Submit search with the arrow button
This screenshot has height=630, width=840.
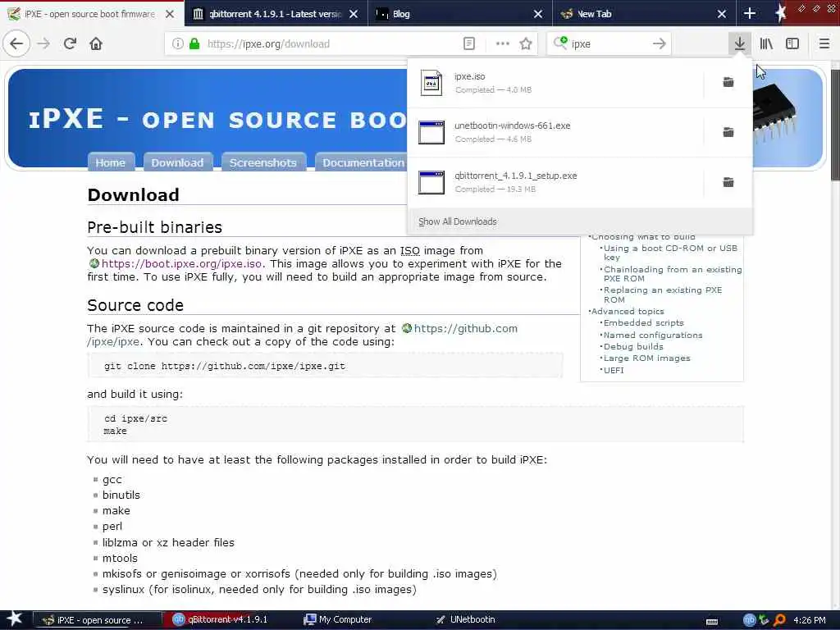[x=660, y=44]
